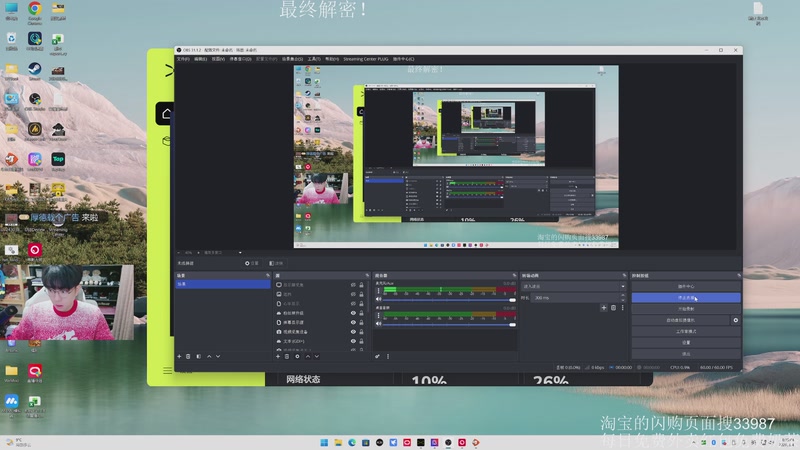Open options dots for second mixer channel
The image size is (800, 450).
tap(378, 316)
